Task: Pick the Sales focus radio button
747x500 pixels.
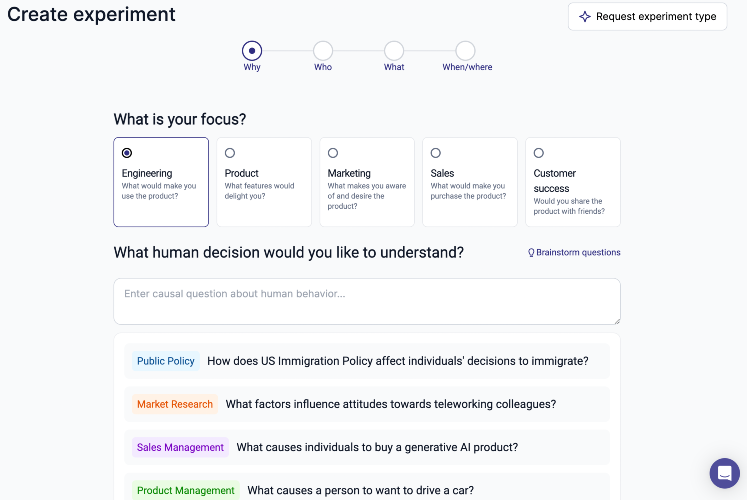Action: (x=436, y=153)
